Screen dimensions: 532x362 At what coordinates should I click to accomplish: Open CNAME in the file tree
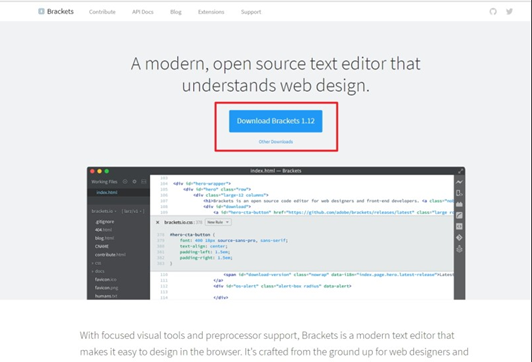click(102, 246)
